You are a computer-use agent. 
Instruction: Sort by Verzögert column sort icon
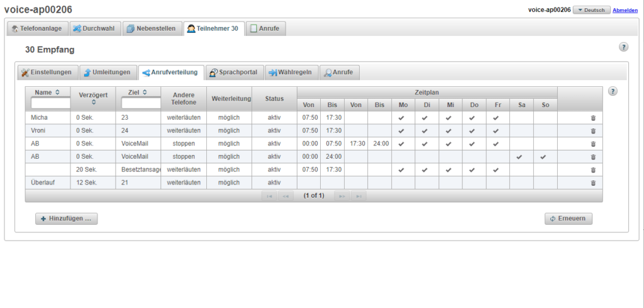tap(93, 102)
